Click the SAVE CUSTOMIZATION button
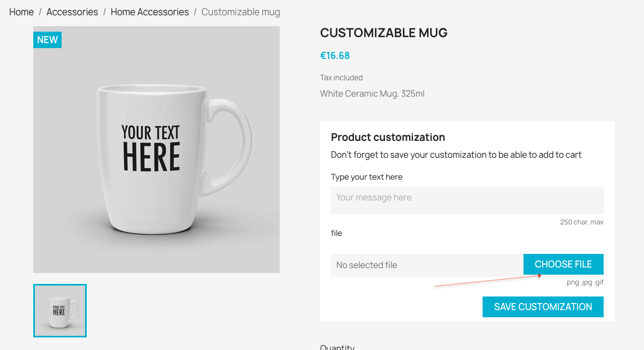Image resolution: width=644 pixels, height=350 pixels. click(543, 306)
